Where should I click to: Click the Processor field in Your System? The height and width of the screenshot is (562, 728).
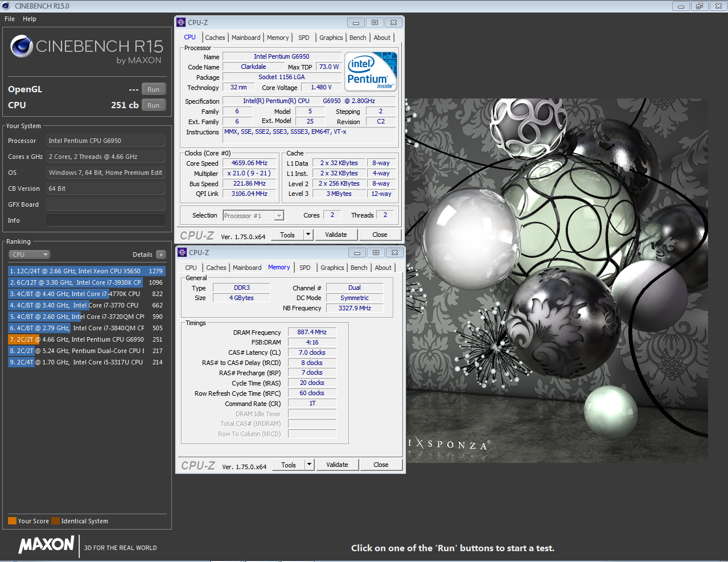click(106, 141)
